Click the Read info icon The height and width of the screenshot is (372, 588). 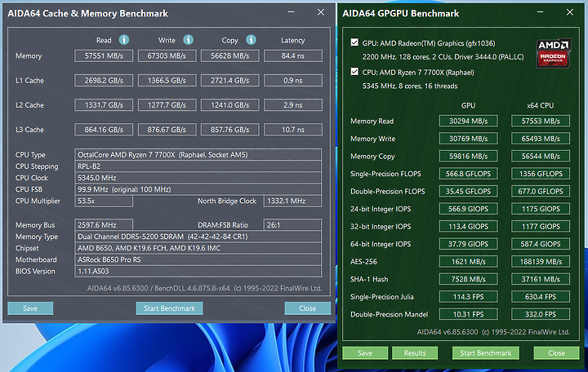click(x=124, y=40)
